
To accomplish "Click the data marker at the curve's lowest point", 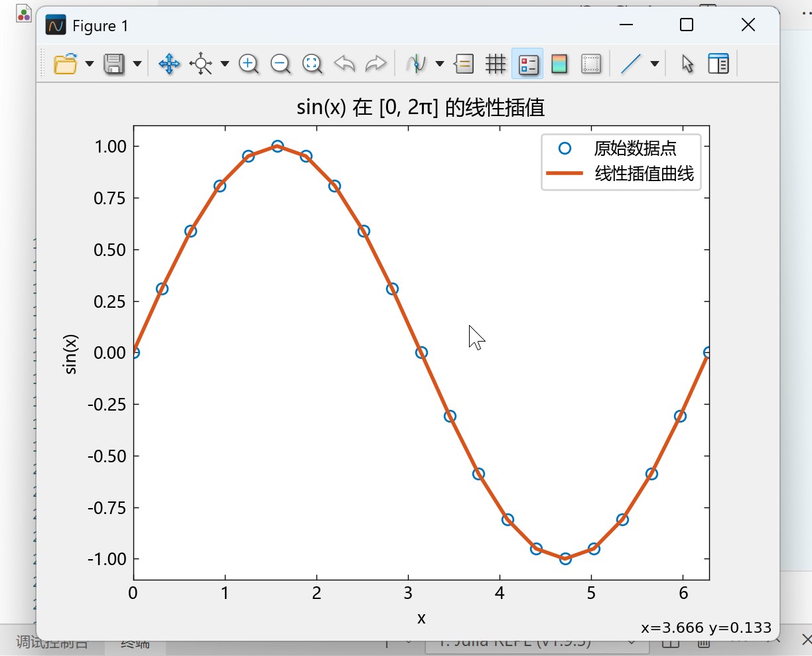I will coord(565,559).
